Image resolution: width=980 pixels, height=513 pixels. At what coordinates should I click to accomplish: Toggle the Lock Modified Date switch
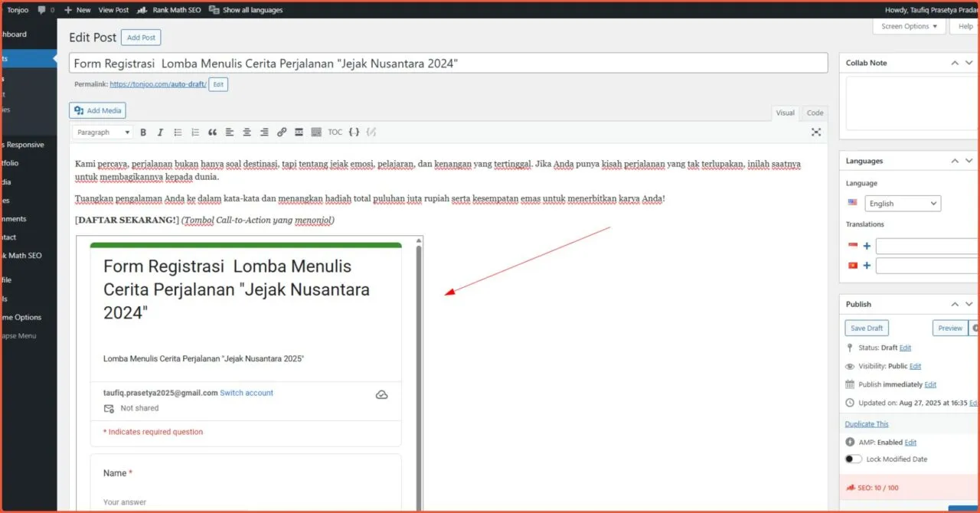coord(853,459)
